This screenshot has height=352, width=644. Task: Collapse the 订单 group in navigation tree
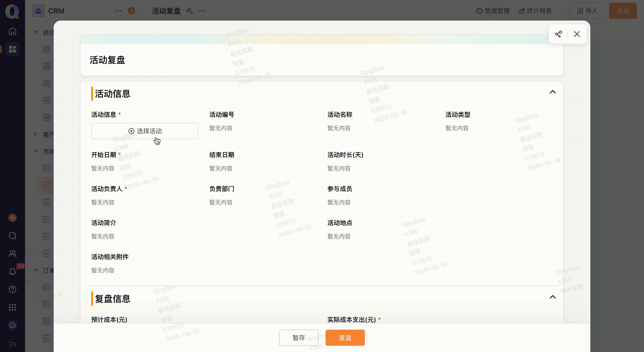pyautogui.click(x=36, y=270)
